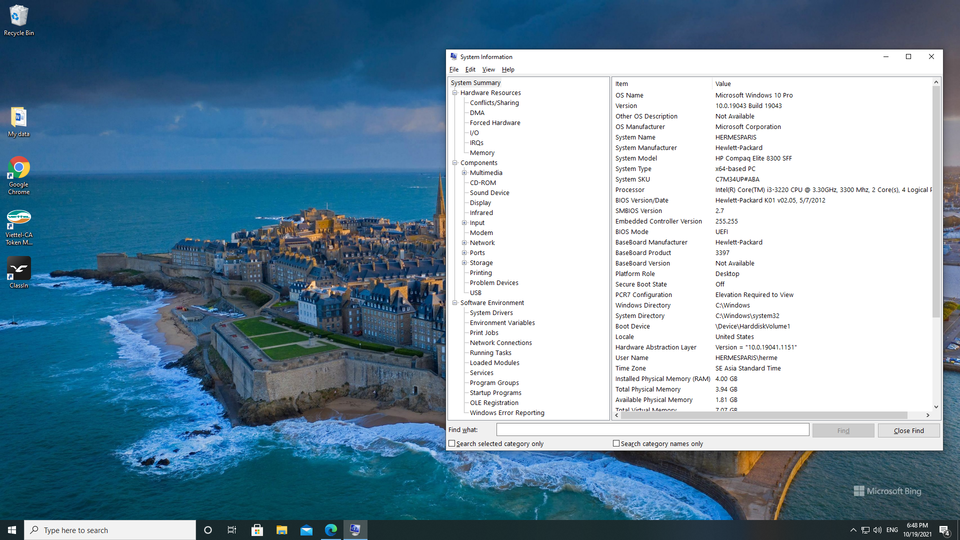This screenshot has width=960, height=540.
Task: Expand the Multimedia tree node
Action: pos(464,173)
